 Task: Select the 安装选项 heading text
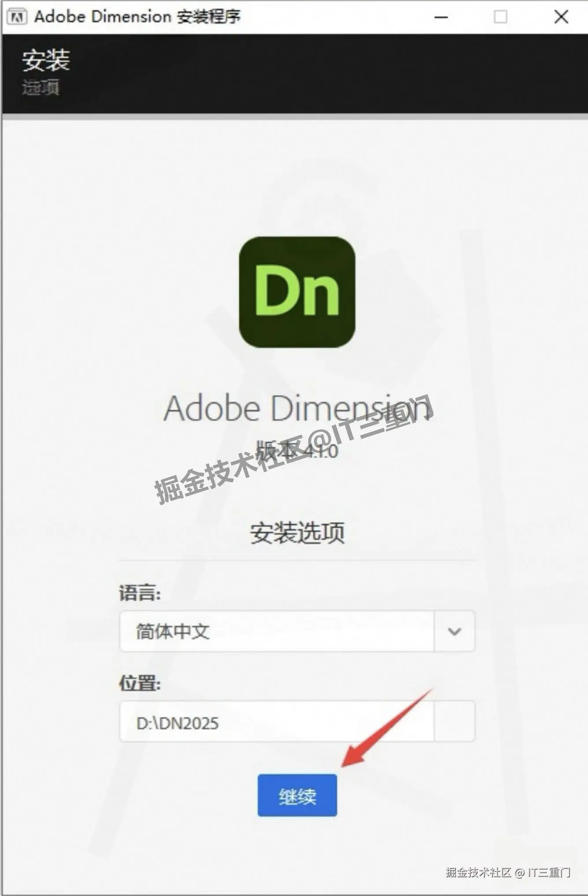click(297, 533)
